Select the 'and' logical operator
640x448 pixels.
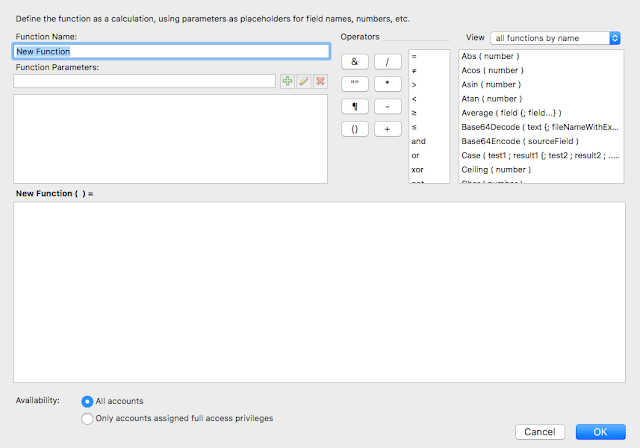pyautogui.click(x=429, y=141)
